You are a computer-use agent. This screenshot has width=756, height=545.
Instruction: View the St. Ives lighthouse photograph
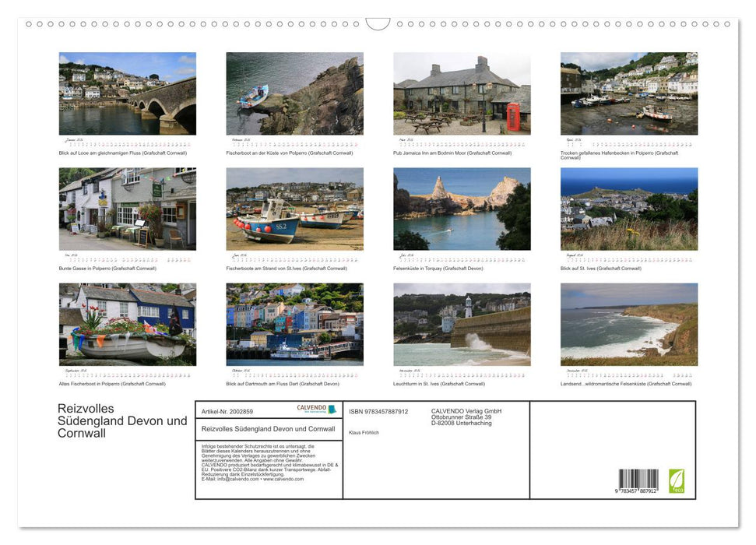click(x=461, y=323)
